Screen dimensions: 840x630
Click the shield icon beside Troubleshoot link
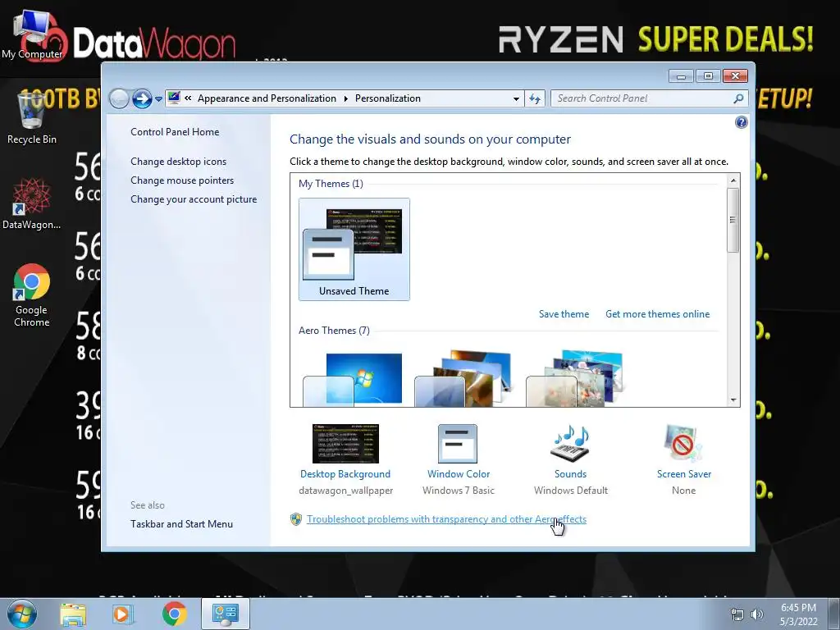click(x=295, y=519)
